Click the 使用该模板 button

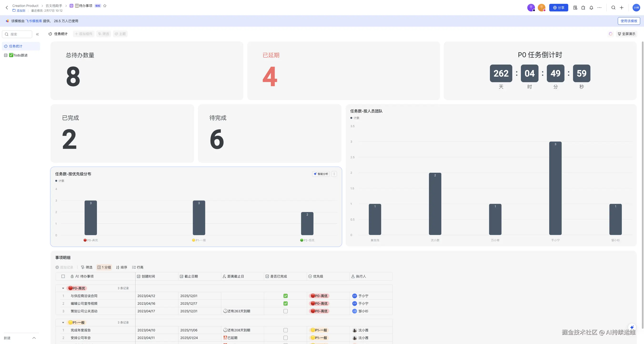(629, 21)
